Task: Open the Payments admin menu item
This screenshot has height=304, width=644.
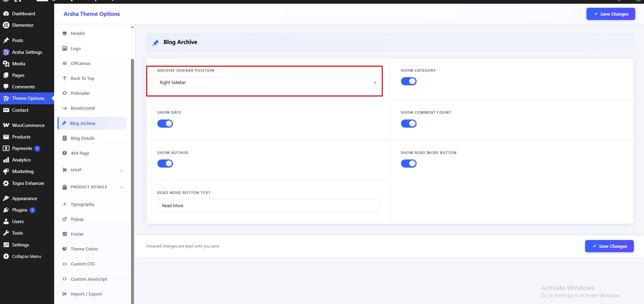Action: click(x=27, y=148)
